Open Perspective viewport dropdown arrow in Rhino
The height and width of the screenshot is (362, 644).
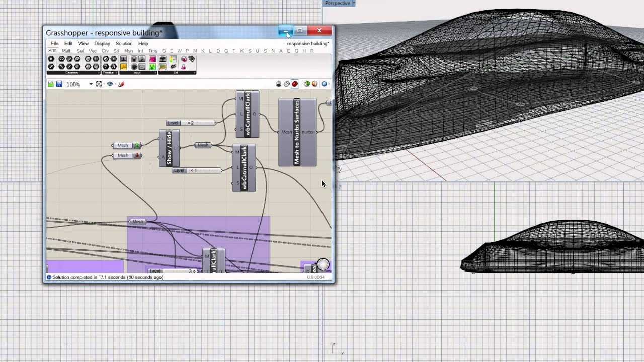click(353, 3)
